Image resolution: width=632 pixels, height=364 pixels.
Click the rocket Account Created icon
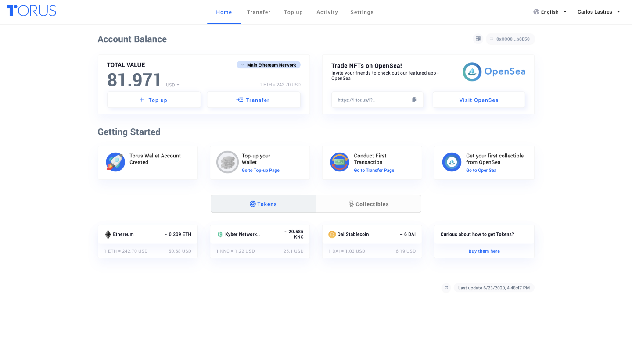[x=115, y=162]
